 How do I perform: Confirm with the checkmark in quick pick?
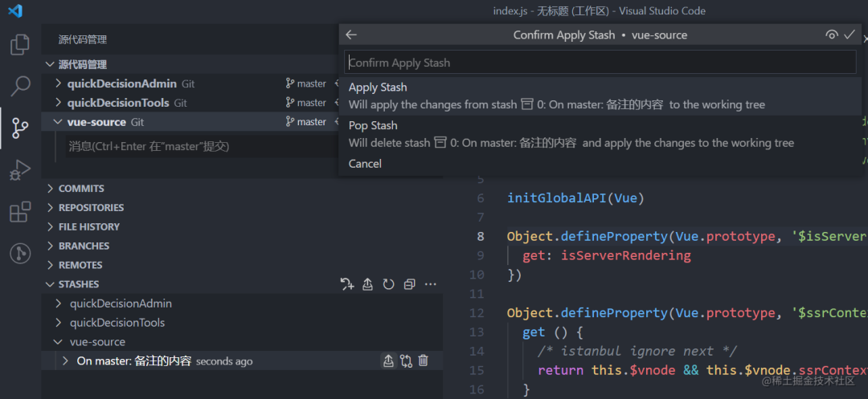pos(850,35)
